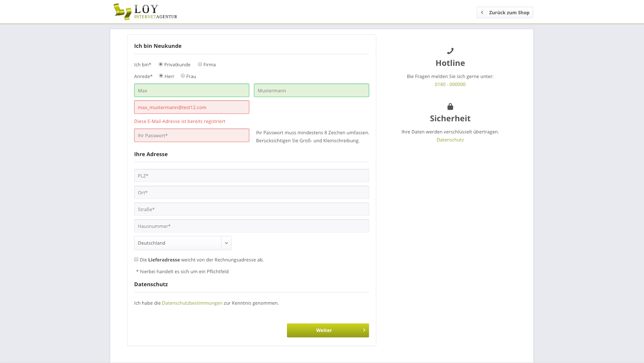Choose Frau as salutation
Screen dimensions: 644x363
pos(183,76)
